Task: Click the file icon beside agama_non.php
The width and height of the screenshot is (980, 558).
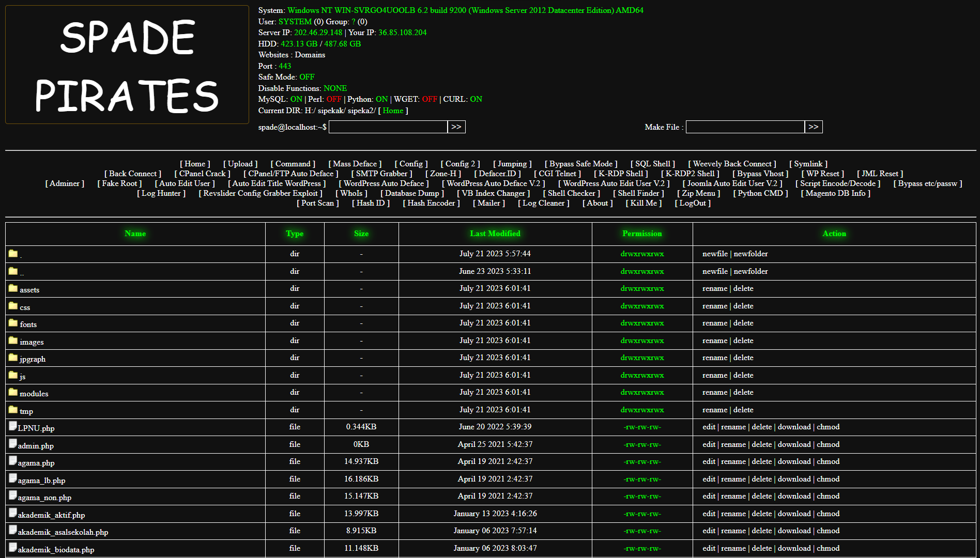Action: (x=13, y=495)
